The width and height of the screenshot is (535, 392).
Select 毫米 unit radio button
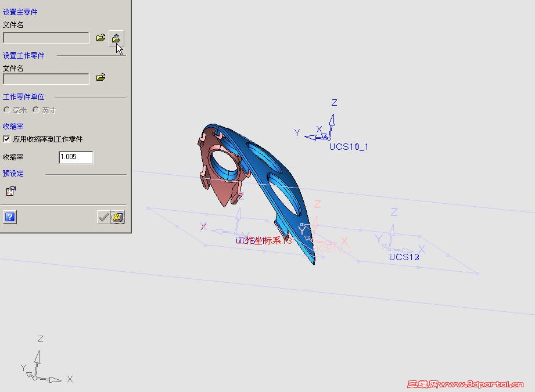7,110
